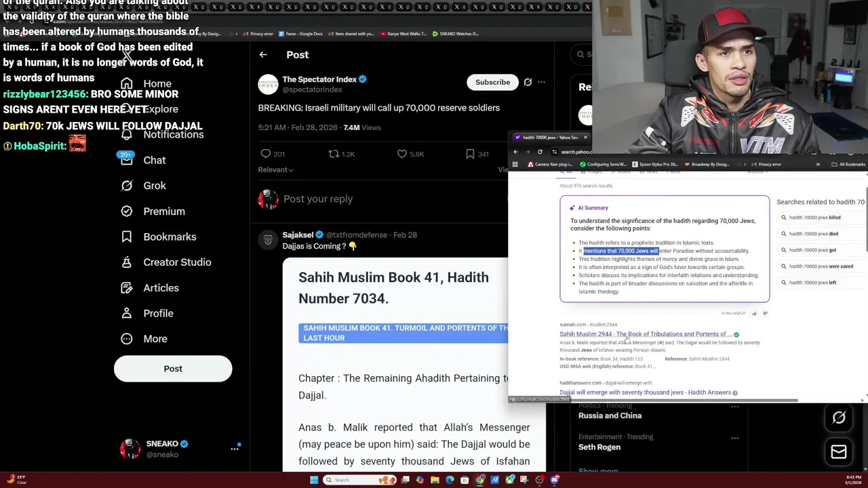Select related search 'hadith 70000 jews killed'
Image resolution: width=868 pixels, height=488 pixels.
coord(814,218)
